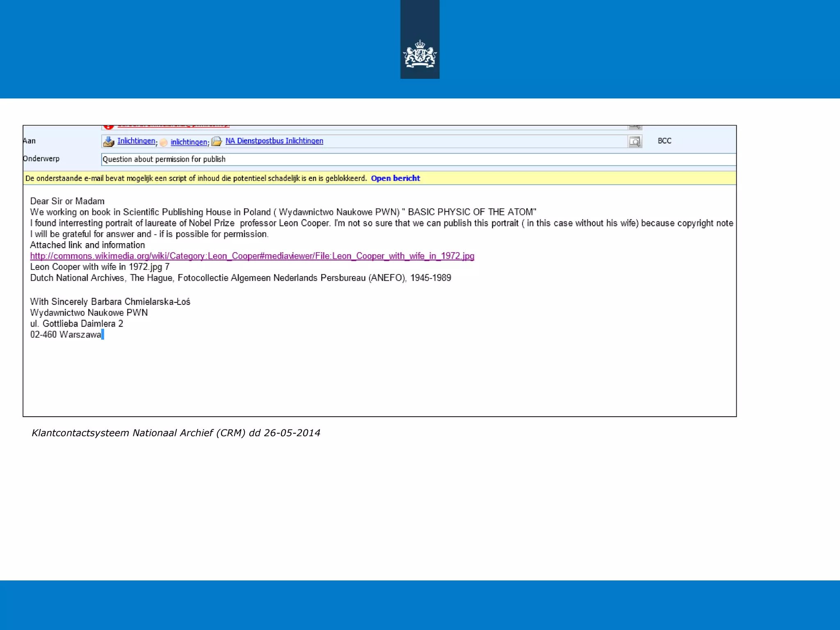Click the yellow blocked-content warning message text
This screenshot has height=630, width=840.
click(196, 178)
